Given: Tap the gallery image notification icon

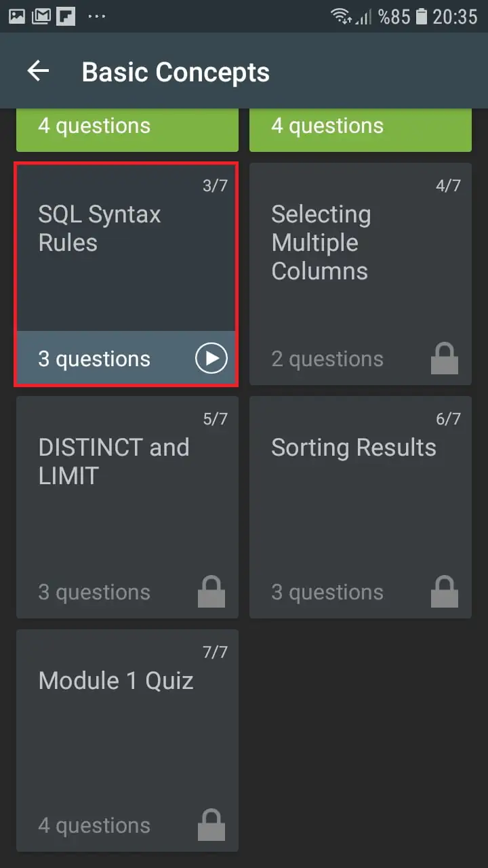Looking at the screenshot, I should (x=17, y=16).
